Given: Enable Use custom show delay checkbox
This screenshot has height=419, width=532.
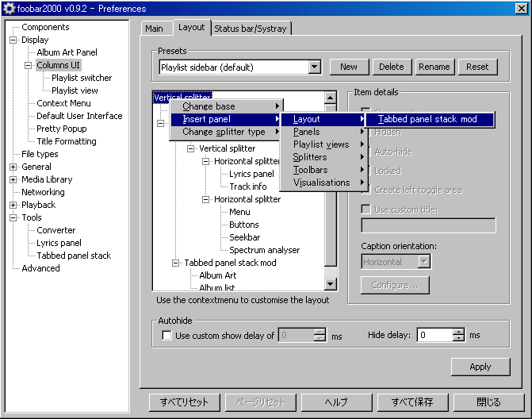Looking at the screenshot, I should pos(166,336).
